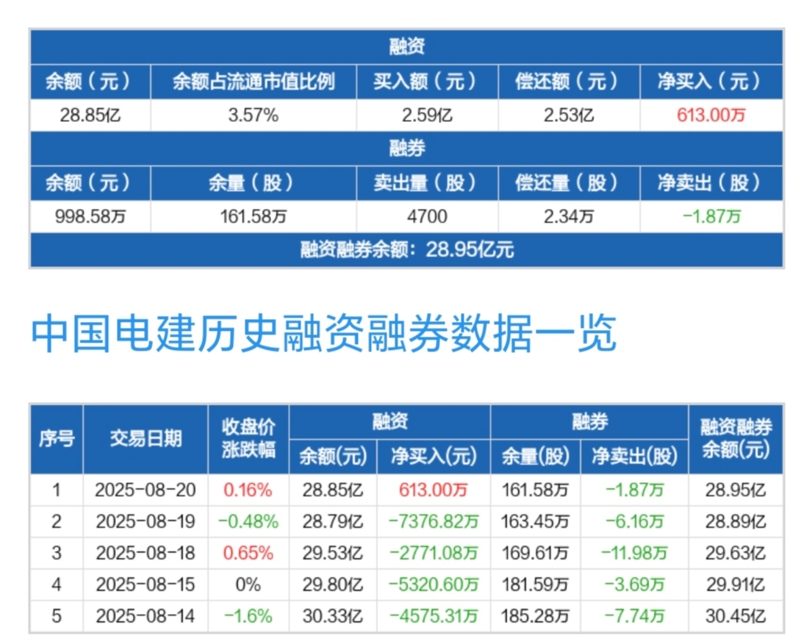This screenshot has height=644, width=812.
Task: Click the green -0.48% change value
Action: tap(248, 522)
